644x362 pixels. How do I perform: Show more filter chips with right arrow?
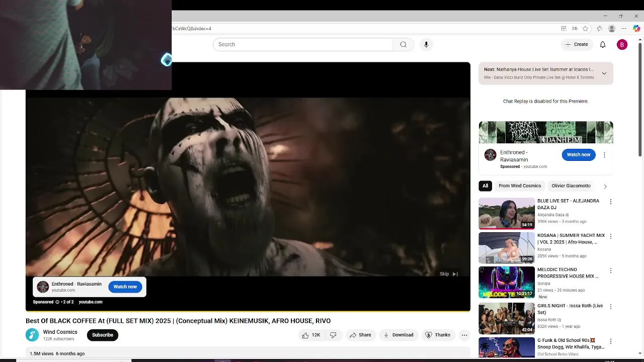[x=605, y=187]
